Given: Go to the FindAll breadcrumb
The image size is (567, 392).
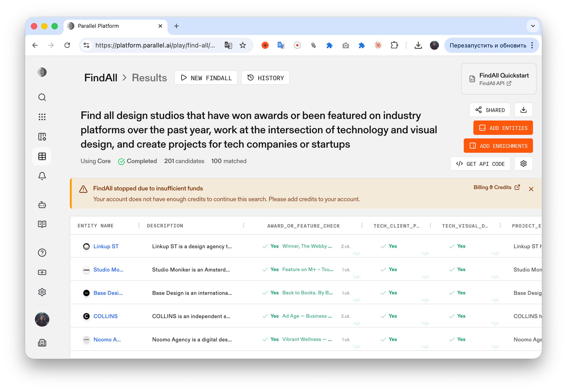Looking at the screenshot, I should (x=101, y=78).
